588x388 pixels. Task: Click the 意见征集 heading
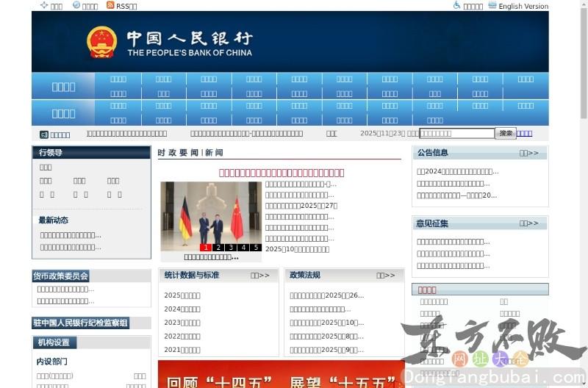click(432, 224)
